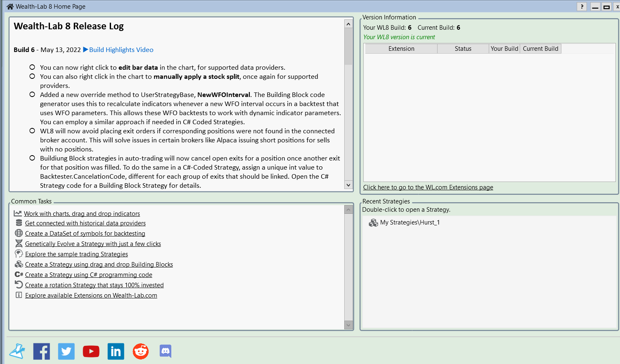This screenshot has width=620, height=364.
Task: Click the Release Log scrollbar down arrow
Action: 348,185
